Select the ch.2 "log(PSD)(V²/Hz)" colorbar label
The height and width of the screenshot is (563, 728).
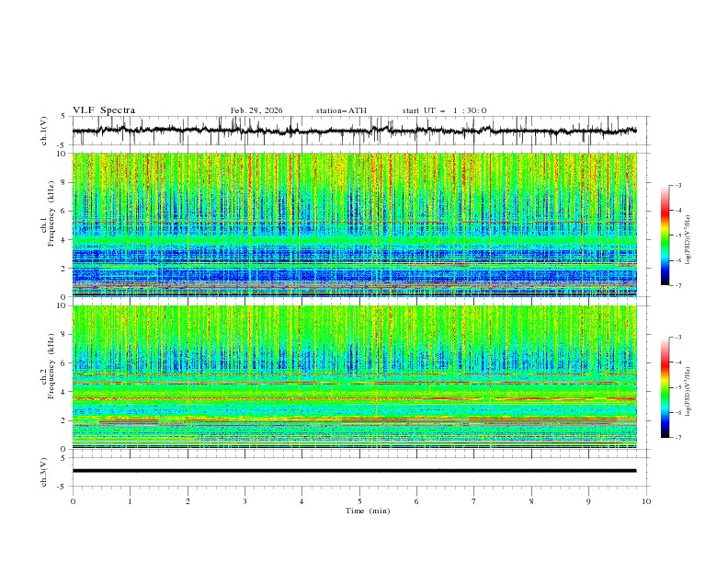pyautogui.click(x=688, y=392)
